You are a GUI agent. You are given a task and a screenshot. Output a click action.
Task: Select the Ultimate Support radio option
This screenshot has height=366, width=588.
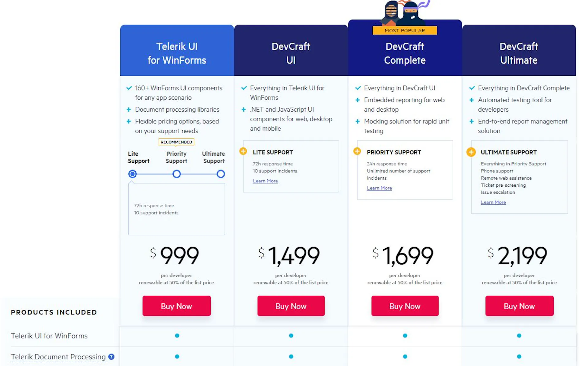point(221,174)
